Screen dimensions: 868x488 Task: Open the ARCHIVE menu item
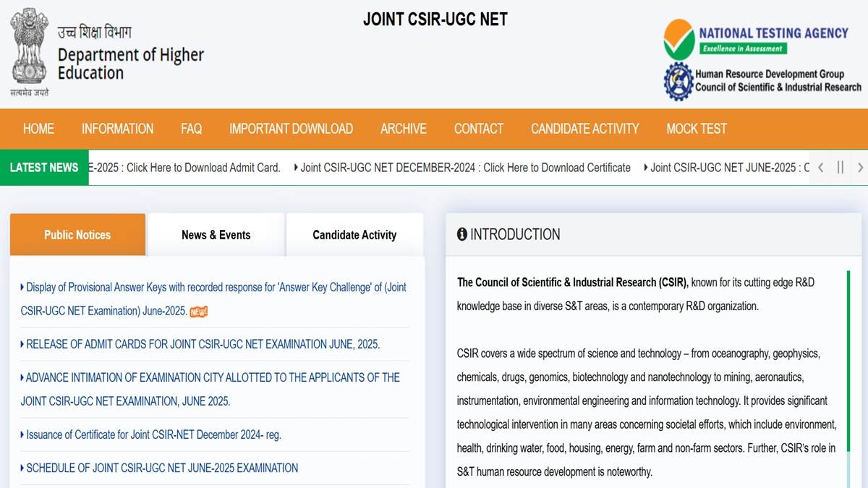[x=404, y=129]
